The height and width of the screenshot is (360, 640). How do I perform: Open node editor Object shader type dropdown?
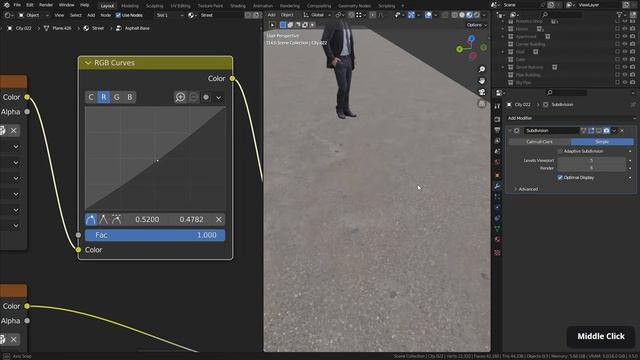tap(33, 15)
